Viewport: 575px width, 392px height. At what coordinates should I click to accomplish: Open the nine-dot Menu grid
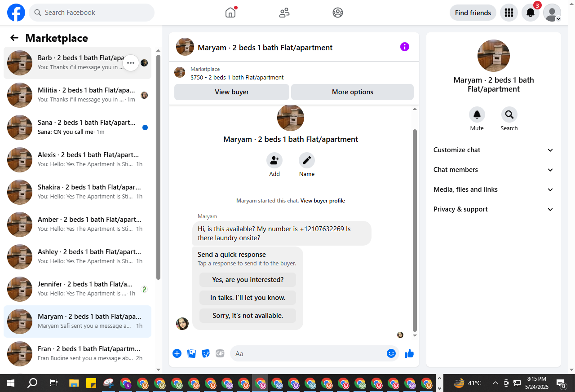click(509, 13)
